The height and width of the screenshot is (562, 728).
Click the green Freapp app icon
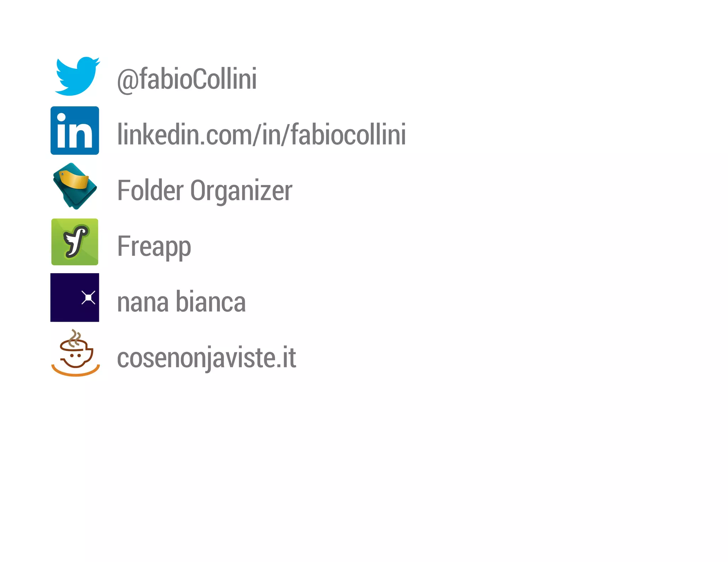click(75, 242)
